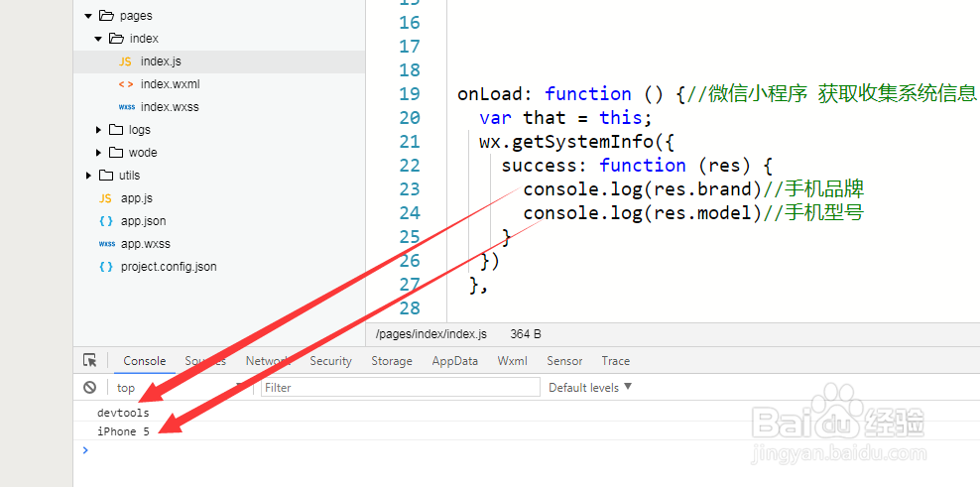The width and height of the screenshot is (980, 487).
Task: Click the utils folder icon
Action: (106, 176)
